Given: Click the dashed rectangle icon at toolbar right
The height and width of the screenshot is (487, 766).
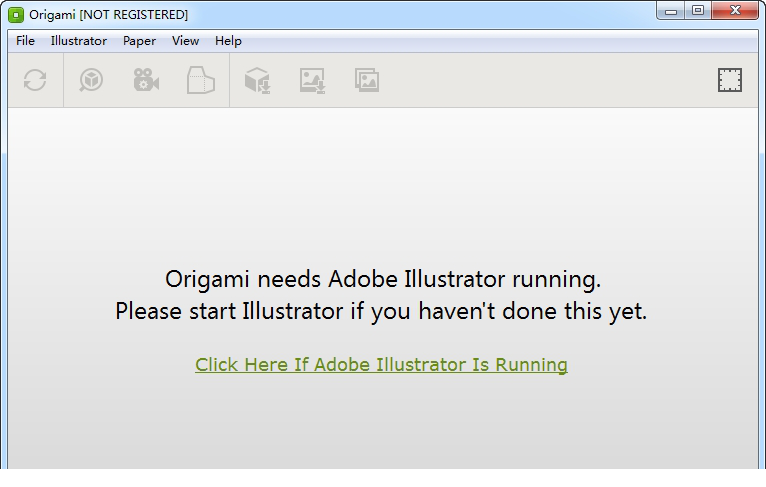Looking at the screenshot, I should pos(730,80).
